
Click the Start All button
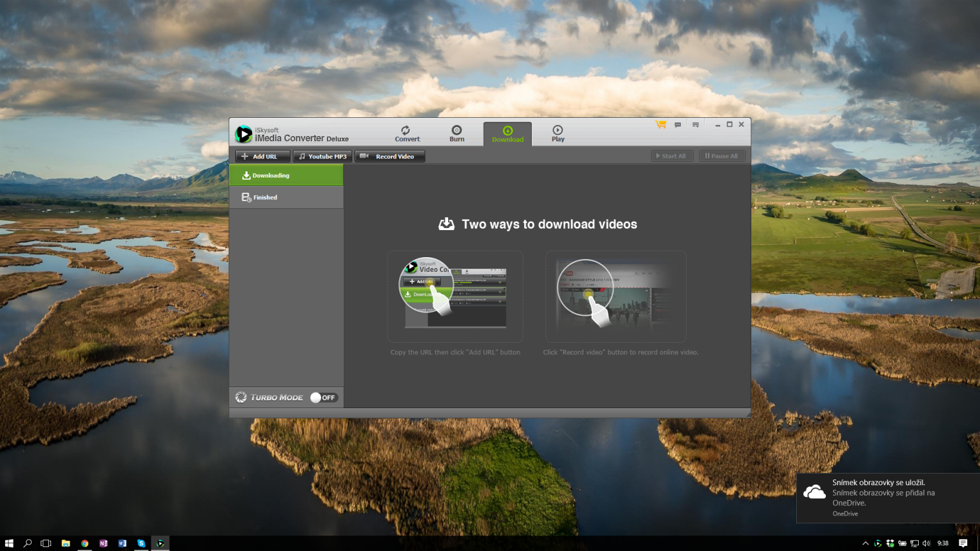pos(671,156)
